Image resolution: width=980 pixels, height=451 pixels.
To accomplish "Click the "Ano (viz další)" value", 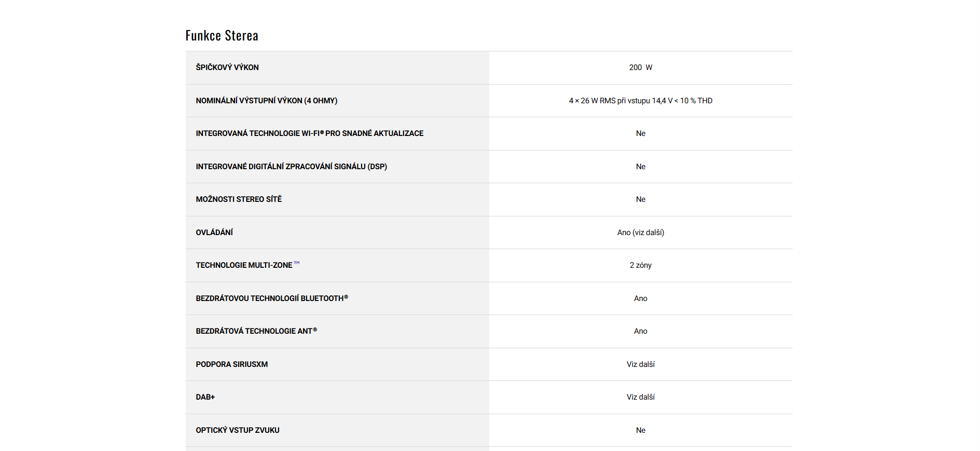I will pos(640,233).
